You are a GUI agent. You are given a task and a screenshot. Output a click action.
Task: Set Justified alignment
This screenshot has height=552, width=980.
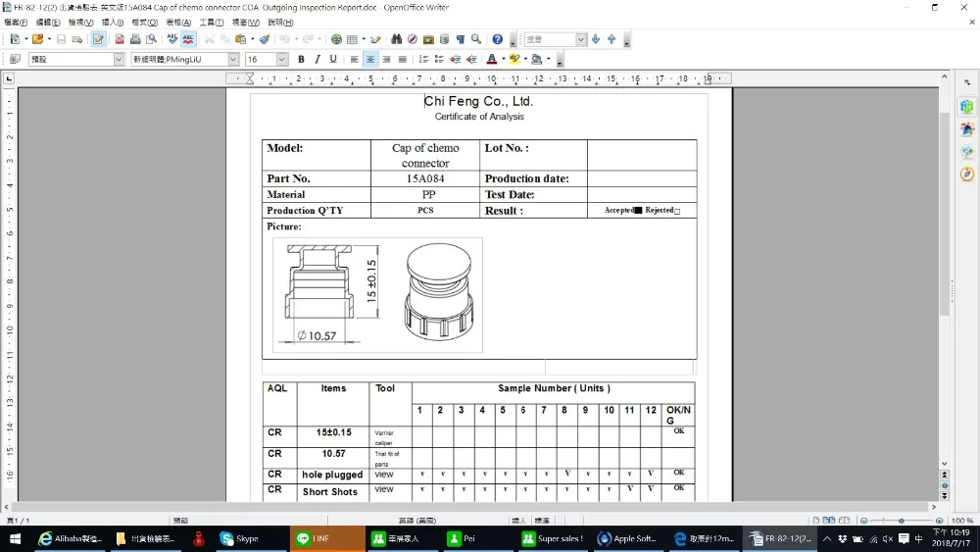pos(403,60)
